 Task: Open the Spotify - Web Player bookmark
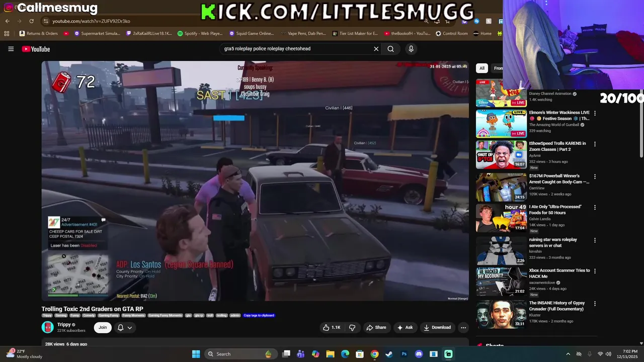coord(200,34)
